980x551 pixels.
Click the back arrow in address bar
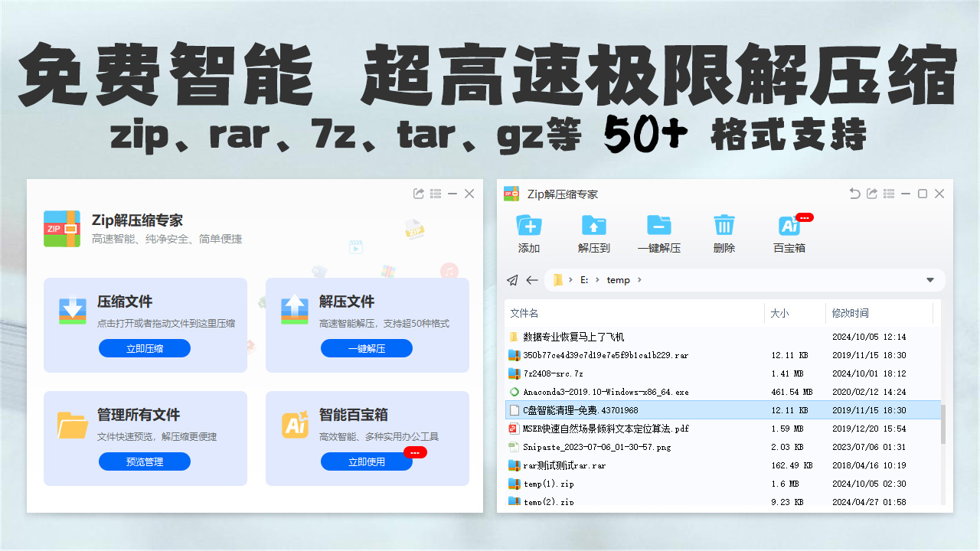click(530, 279)
